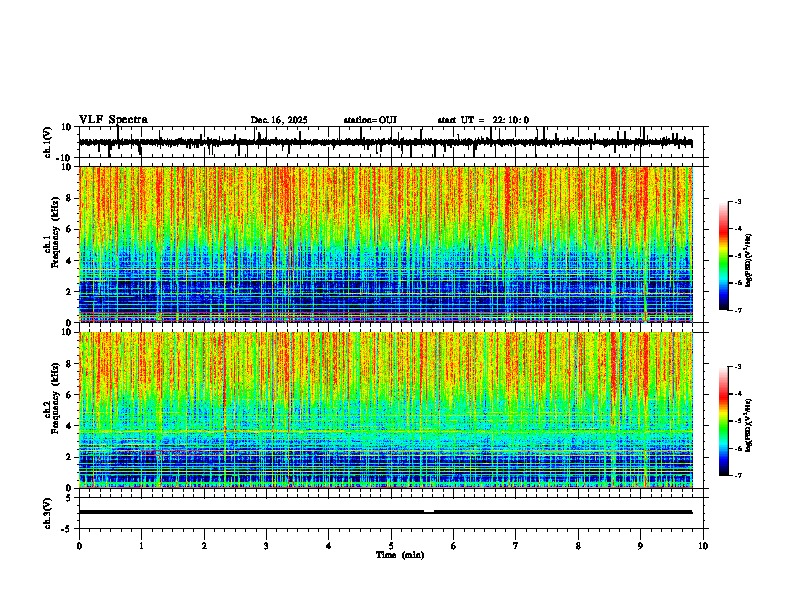Click the "VLF Spectra" title text
This screenshot has height=612, width=792.
(x=113, y=120)
